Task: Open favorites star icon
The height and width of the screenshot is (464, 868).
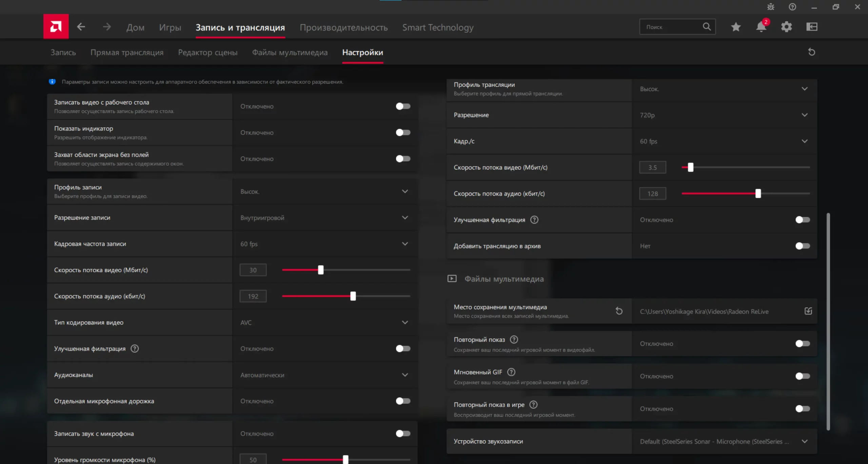Action: [x=735, y=27]
